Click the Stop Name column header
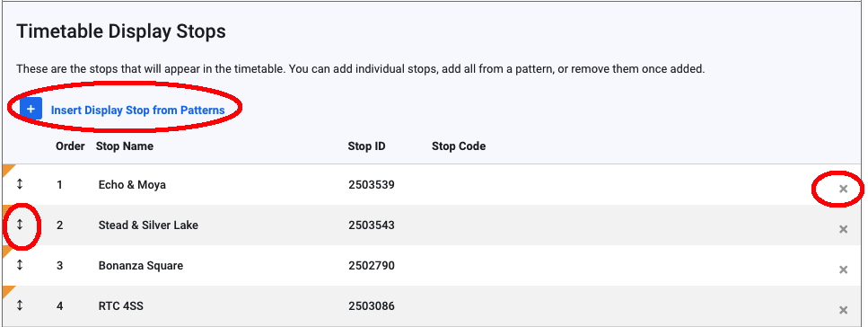 pyautogui.click(x=125, y=146)
